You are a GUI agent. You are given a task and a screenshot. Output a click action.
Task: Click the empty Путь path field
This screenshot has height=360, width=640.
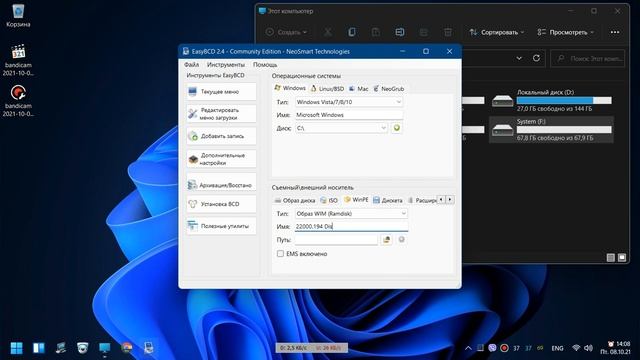click(336, 240)
